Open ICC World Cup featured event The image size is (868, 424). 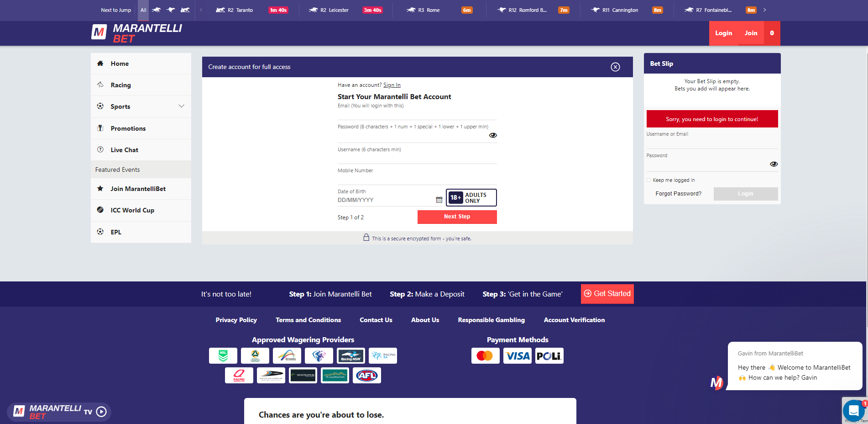[x=141, y=210]
